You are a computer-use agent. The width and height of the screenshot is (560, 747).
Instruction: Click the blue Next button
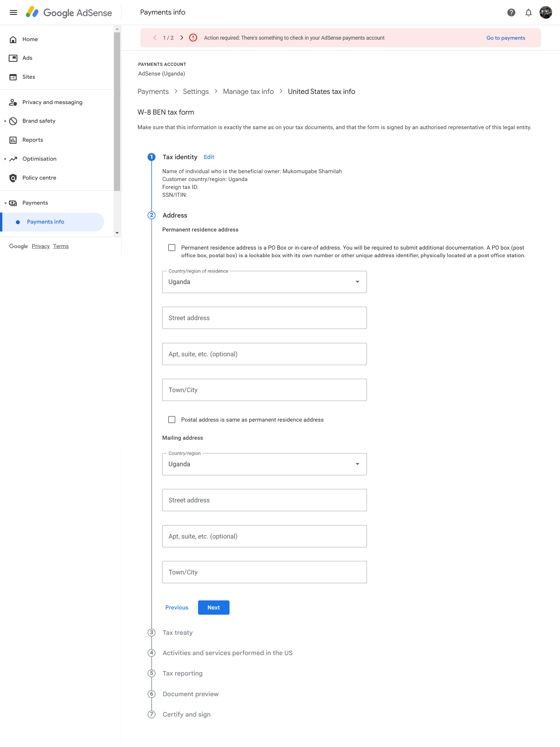point(213,608)
